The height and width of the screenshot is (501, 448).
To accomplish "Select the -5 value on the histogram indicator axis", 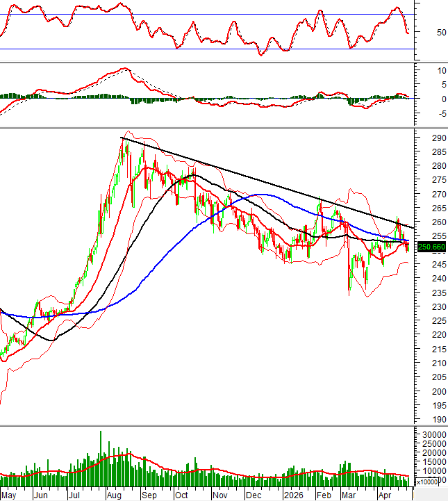I will click(x=441, y=114).
